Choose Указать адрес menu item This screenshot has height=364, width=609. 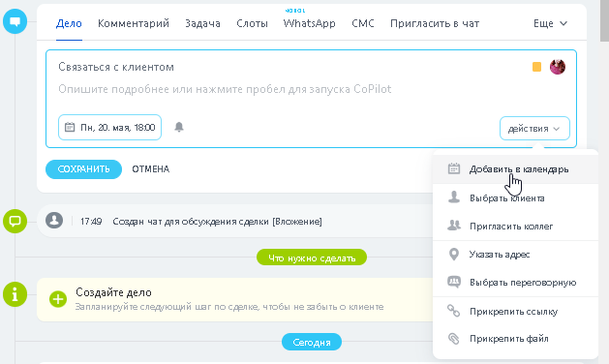(x=515, y=255)
